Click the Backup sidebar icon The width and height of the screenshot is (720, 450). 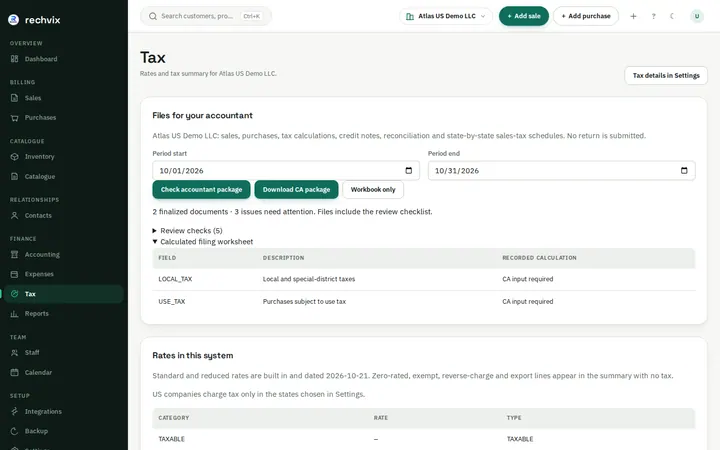pos(15,431)
